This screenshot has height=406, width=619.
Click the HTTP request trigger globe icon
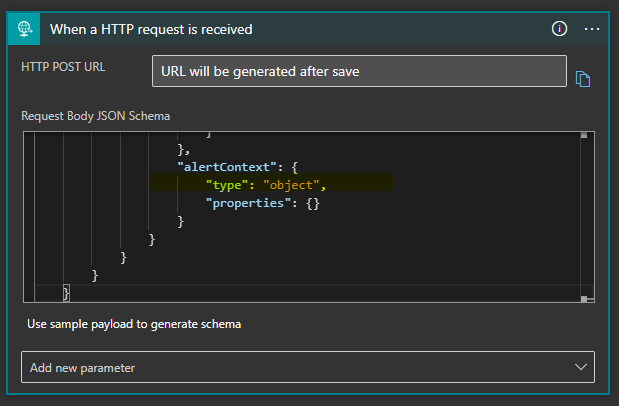24,29
